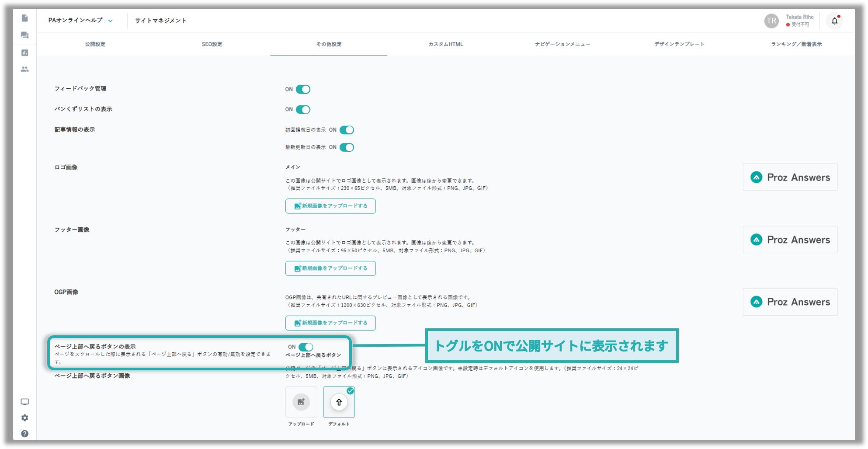Click the help question mark icon
Viewport: 868px width, 449px height.
click(25, 434)
